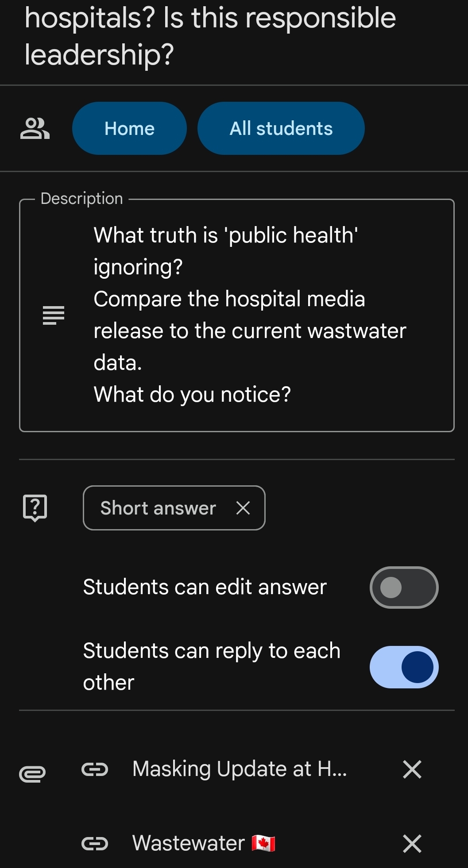The image size is (468, 868).
Task: Click the description lines icon
Action: [x=54, y=315]
